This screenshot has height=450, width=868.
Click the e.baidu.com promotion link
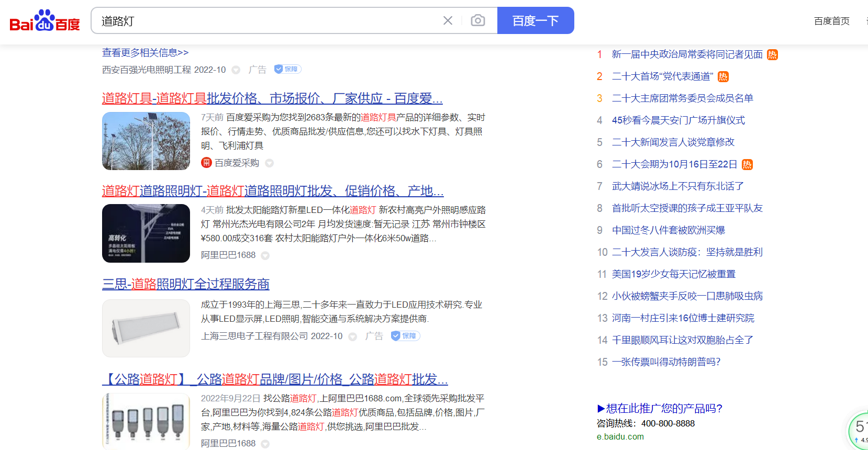(x=620, y=436)
